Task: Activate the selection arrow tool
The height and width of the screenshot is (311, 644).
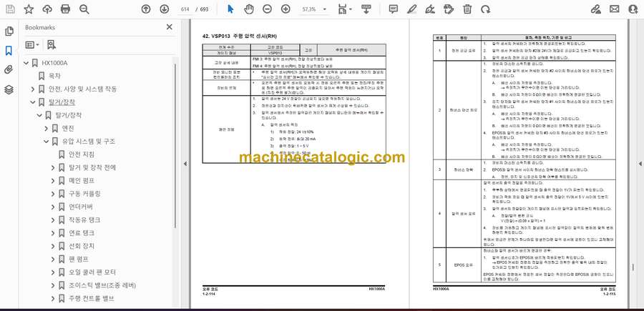Action: 230,9
